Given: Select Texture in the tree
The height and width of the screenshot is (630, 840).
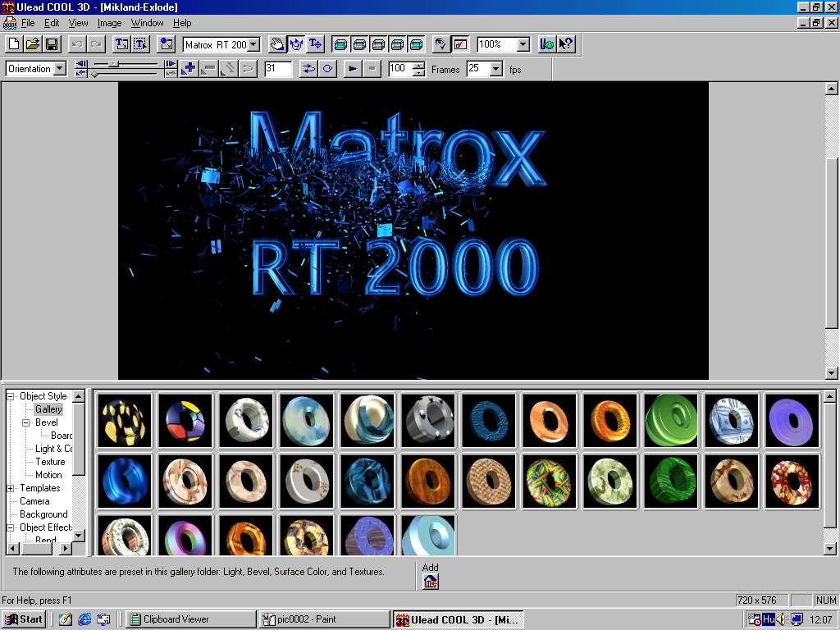Looking at the screenshot, I should tap(50, 462).
